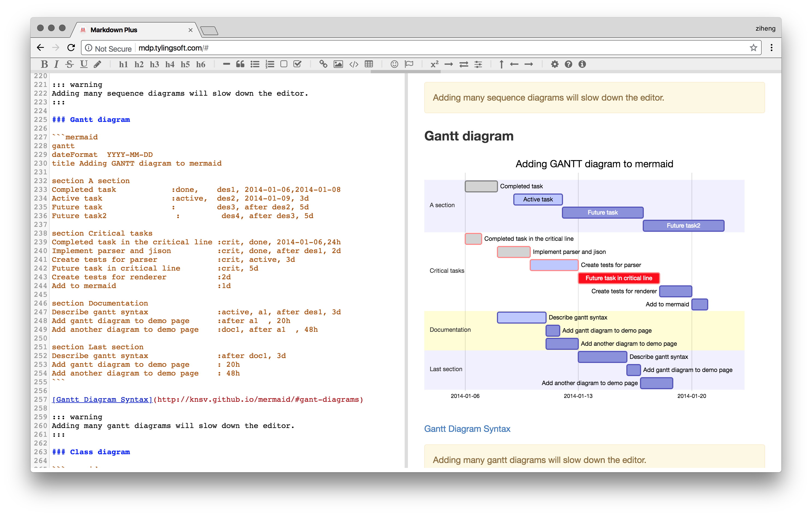This screenshot has width=812, height=516.
Task: Insert a code block with the </> icon
Action: 353,64
